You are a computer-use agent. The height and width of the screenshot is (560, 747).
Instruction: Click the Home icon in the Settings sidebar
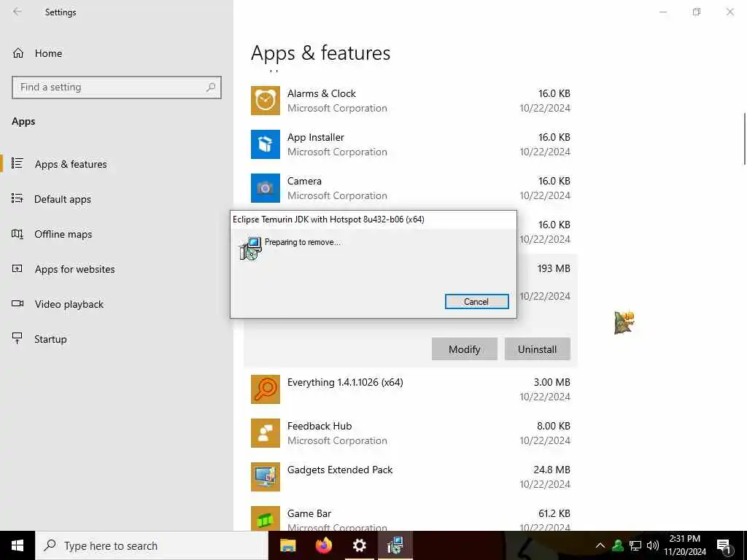pos(18,53)
